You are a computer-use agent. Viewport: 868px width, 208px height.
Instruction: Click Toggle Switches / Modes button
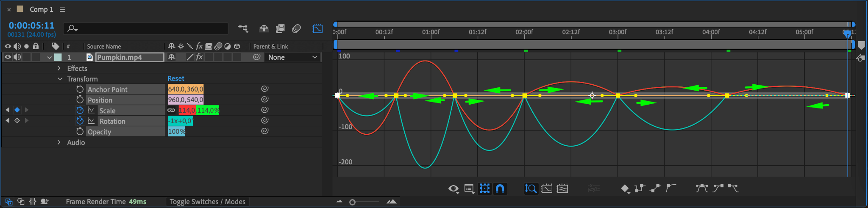(x=207, y=202)
